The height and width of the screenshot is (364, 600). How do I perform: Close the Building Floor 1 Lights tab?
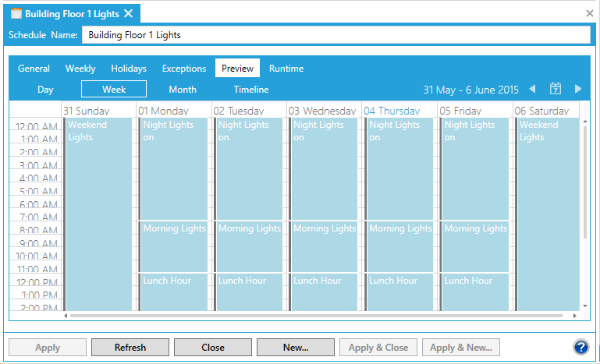(129, 13)
